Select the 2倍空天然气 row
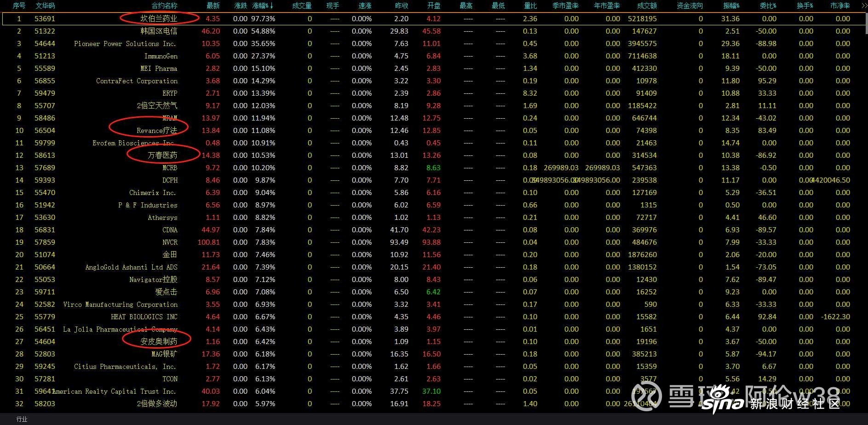The width and height of the screenshot is (868, 425). 434,106
